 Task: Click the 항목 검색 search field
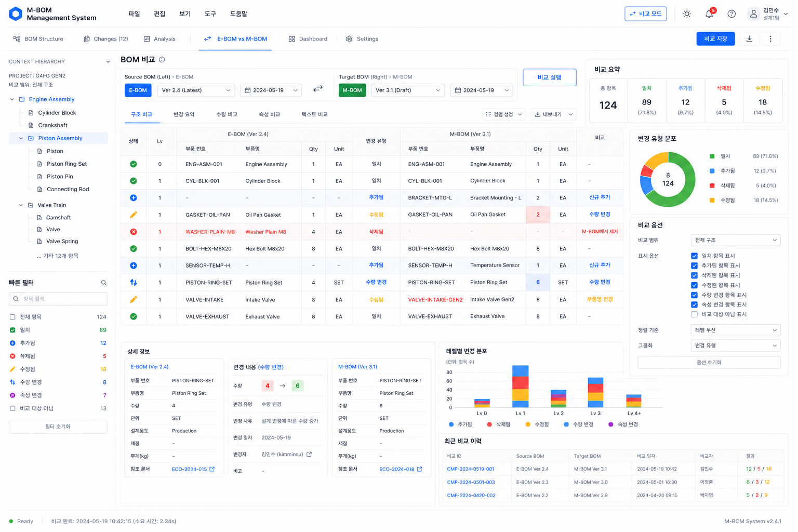coord(58,299)
